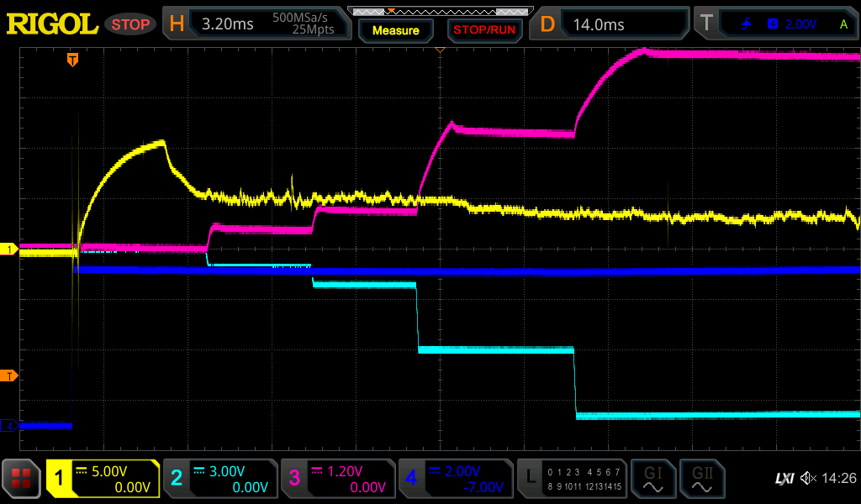Click the LXI network status icon
861x504 pixels.
(784, 479)
